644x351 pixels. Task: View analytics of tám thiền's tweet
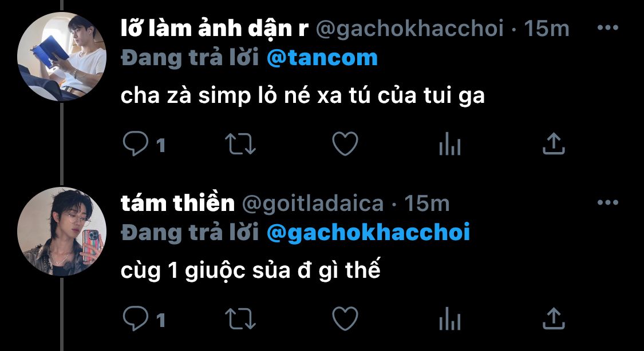coord(450,318)
